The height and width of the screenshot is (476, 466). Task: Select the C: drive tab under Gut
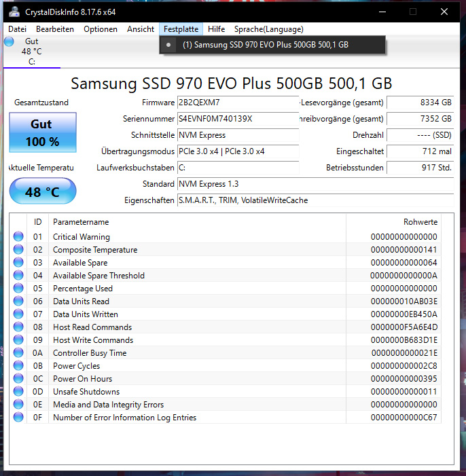(x=32, y=52)
